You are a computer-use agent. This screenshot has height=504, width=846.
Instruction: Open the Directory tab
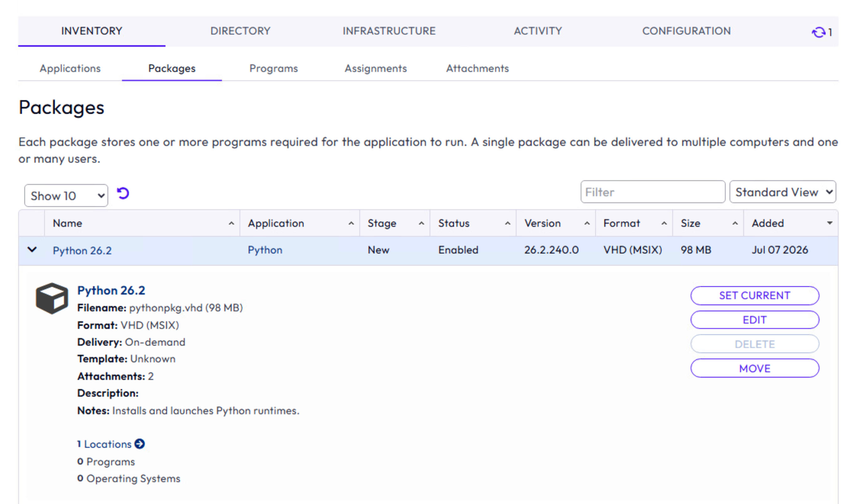pos(241,31)
